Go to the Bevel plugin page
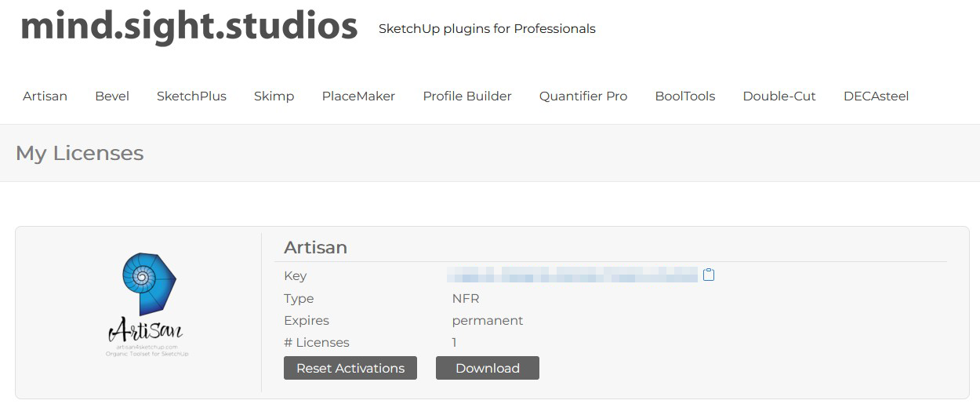The width and height of the screenshot is (980, 404). pos(112,96)
